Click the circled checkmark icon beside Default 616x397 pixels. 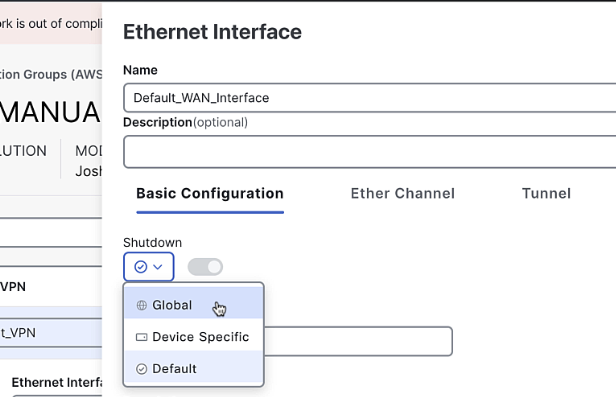141,369
